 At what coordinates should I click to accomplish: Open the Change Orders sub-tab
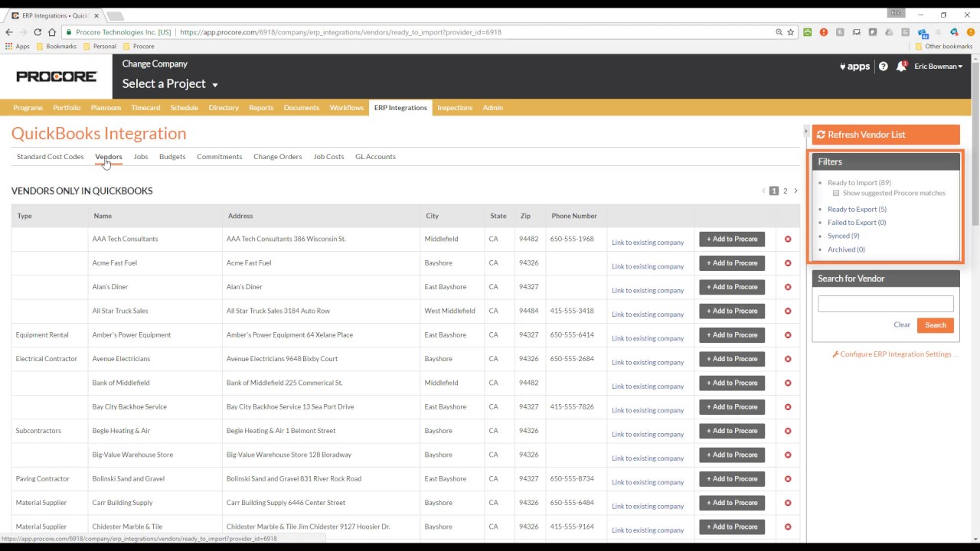[x=278, y=157]
